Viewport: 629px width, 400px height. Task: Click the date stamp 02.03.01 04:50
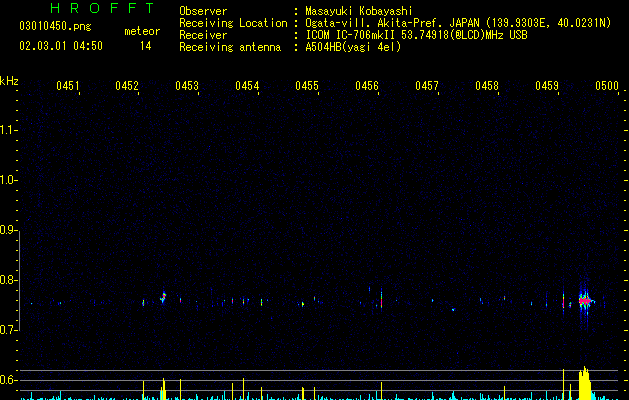pyautogui.click(x=61, y=46)
